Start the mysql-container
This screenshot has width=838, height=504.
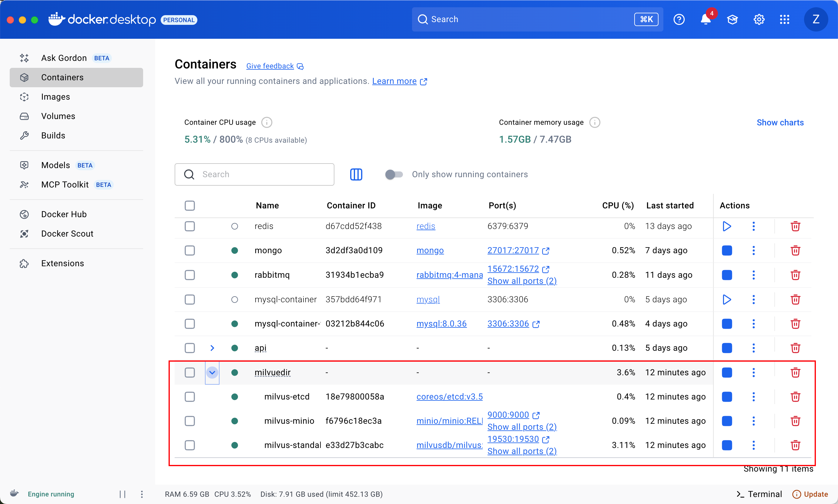(x=727, y=300)
